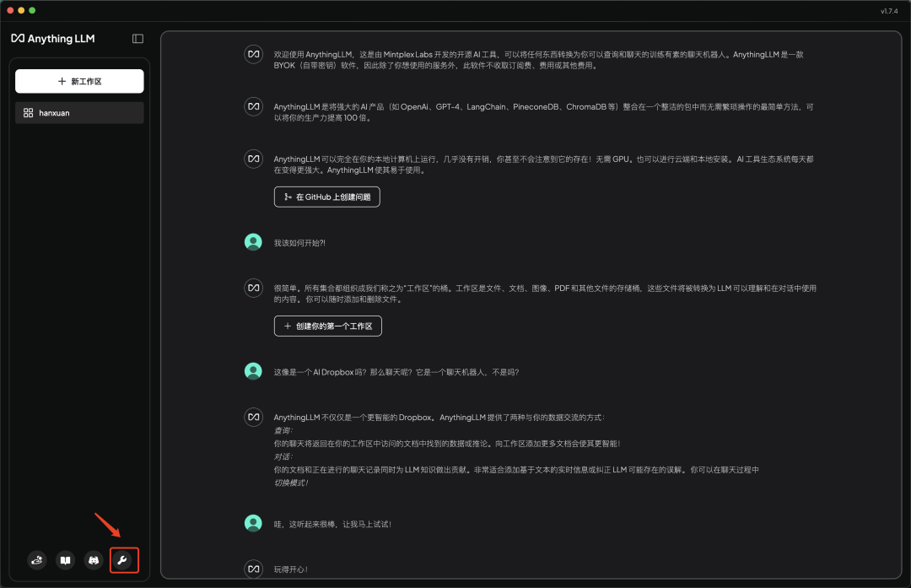Viewport: 911px width, 588px height.
Task: Click the bot avatar beside 很简单 message
Action: [253, 288]
